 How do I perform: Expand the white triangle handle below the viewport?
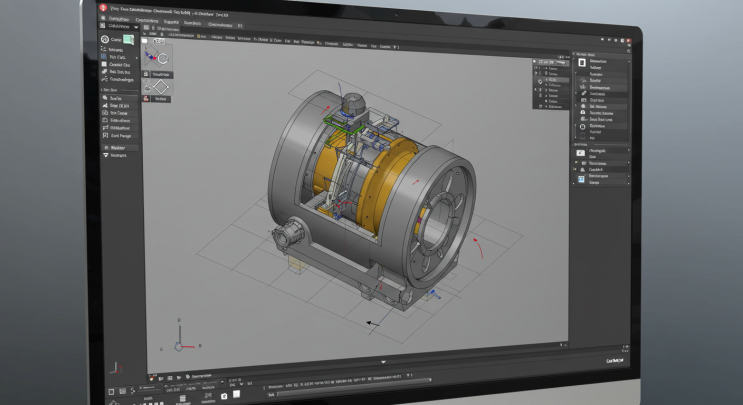point(383,362)
